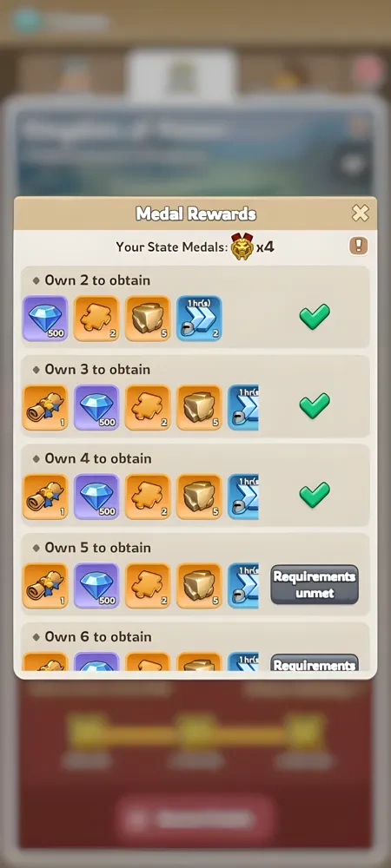Close the Medal Rewards popup
391x868 pixels.
[x=360, y=214]
